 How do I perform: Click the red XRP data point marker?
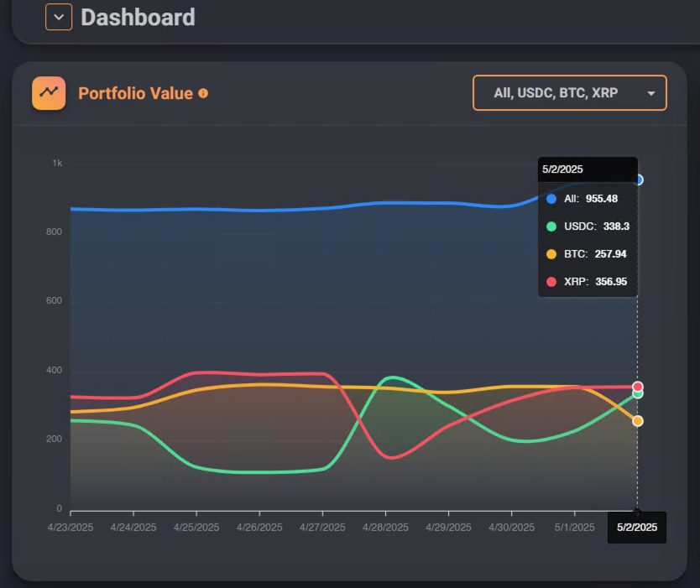click(638, 387)
